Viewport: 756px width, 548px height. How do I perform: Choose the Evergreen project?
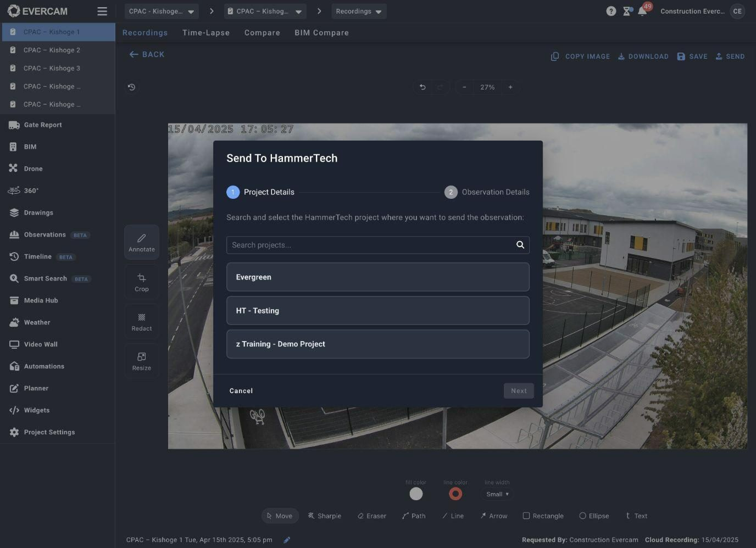tap(378, 277)
